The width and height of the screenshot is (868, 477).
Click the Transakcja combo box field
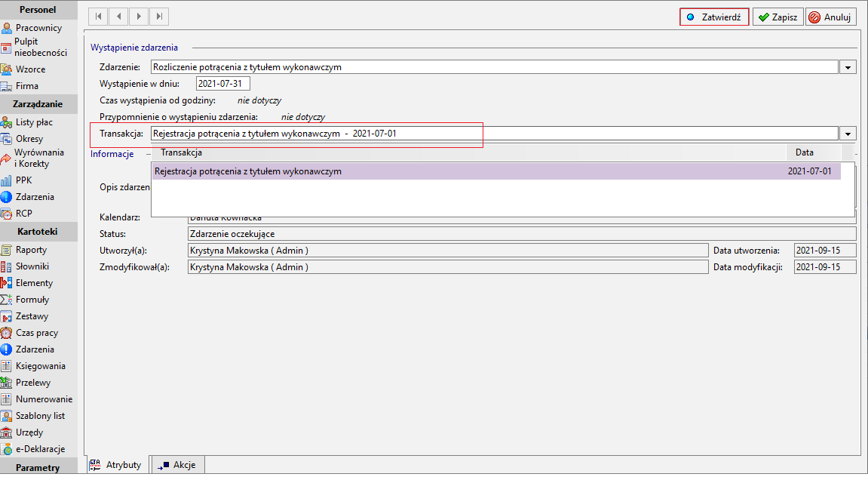495,134
